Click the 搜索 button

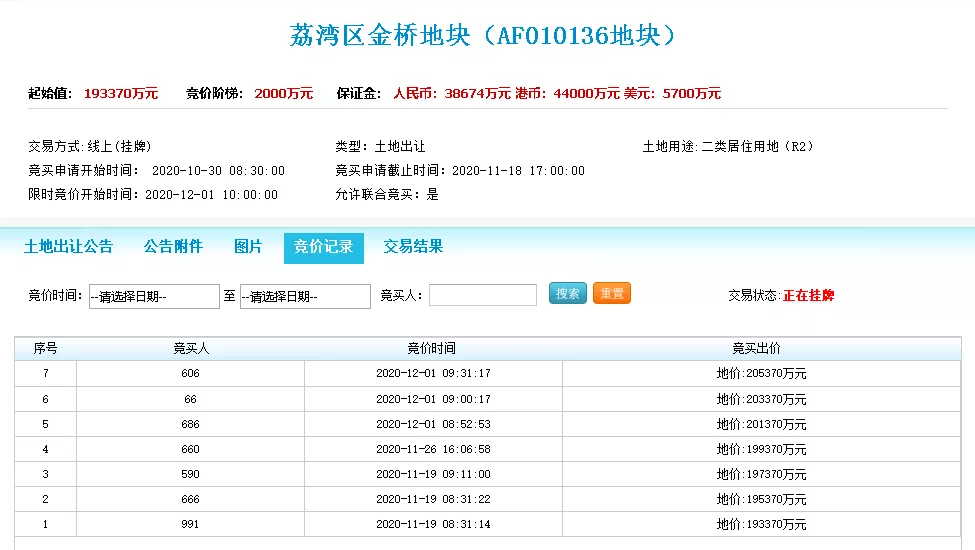click(568, 294)
